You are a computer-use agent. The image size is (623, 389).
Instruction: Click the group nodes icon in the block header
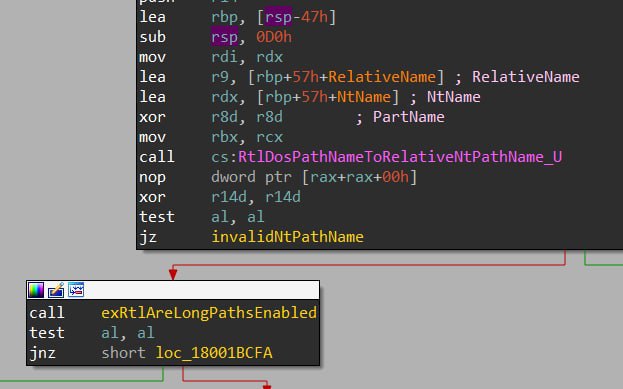pyautogui.click(x=76, y=290)
